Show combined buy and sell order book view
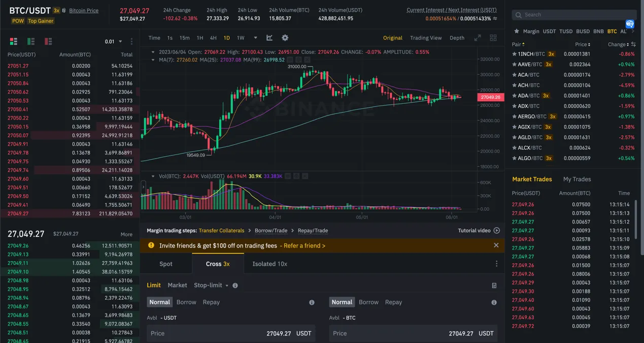The width and height of the screenshot is (644, 343). [14, 41]
